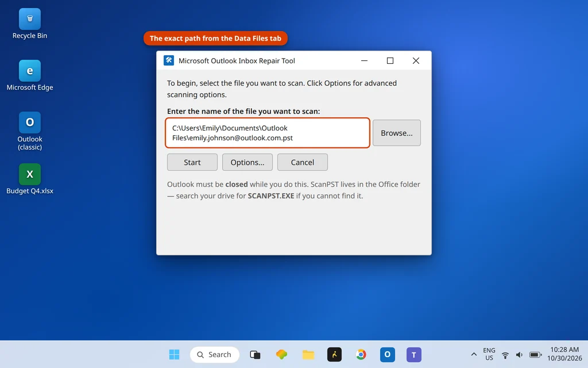Viewport: 588px width, 368px height.
Task: Click Start to begin the scan
Action: point(192,162)
